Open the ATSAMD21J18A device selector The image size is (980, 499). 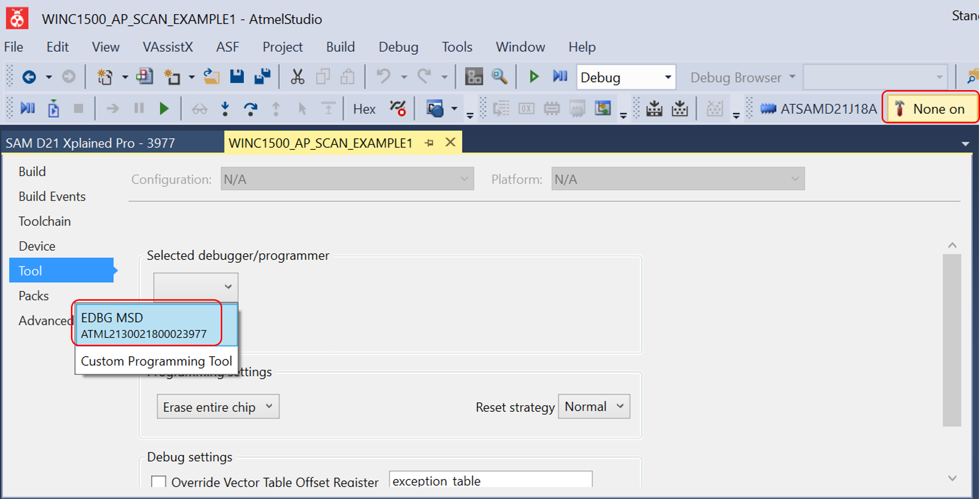click(x=819, y=109)
